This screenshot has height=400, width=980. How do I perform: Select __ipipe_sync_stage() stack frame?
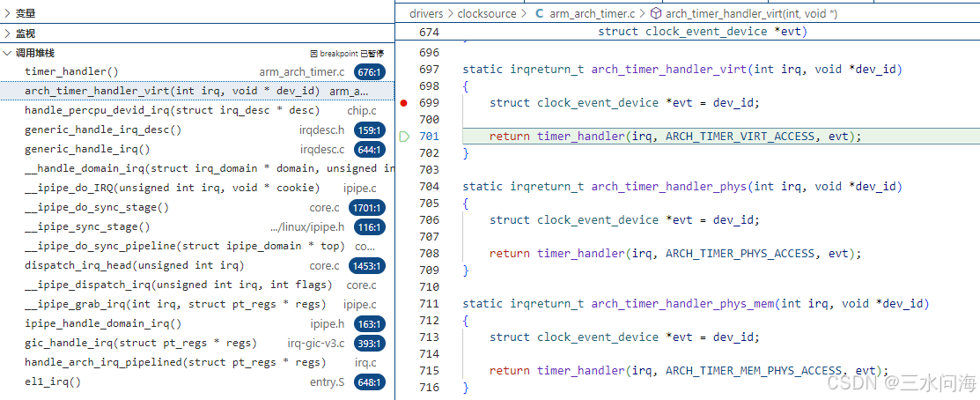point(197,227)
